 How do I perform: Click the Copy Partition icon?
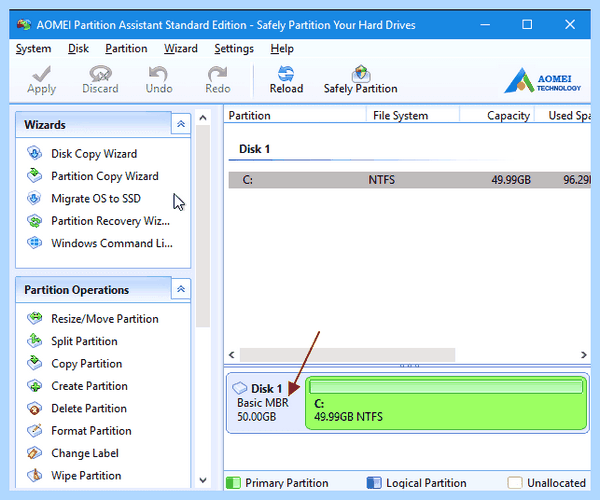[34, 363]
